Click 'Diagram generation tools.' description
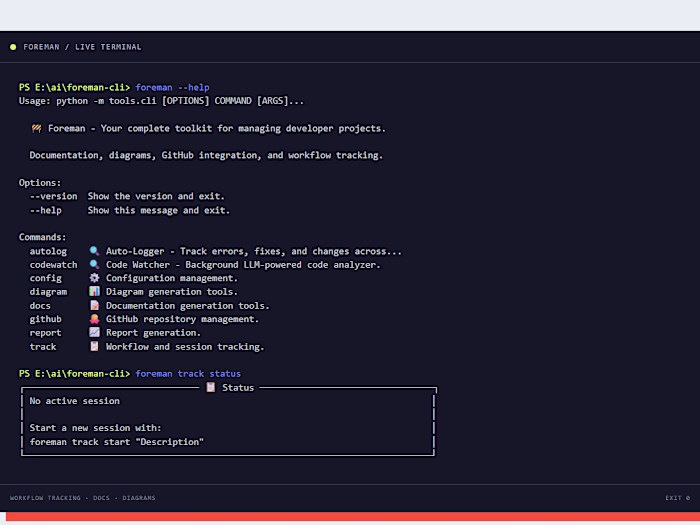This screenshot has height=525, width=700. (172, 292)
